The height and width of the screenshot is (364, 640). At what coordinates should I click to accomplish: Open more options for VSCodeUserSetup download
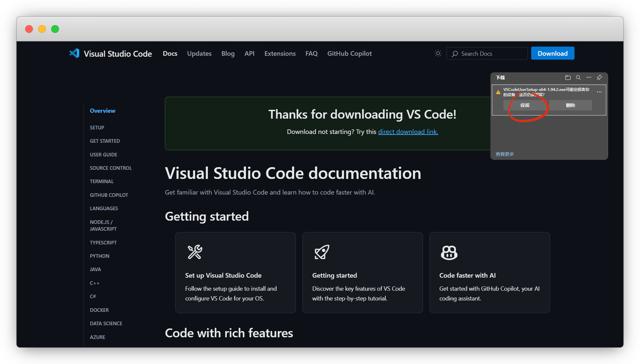pos(599,92)
